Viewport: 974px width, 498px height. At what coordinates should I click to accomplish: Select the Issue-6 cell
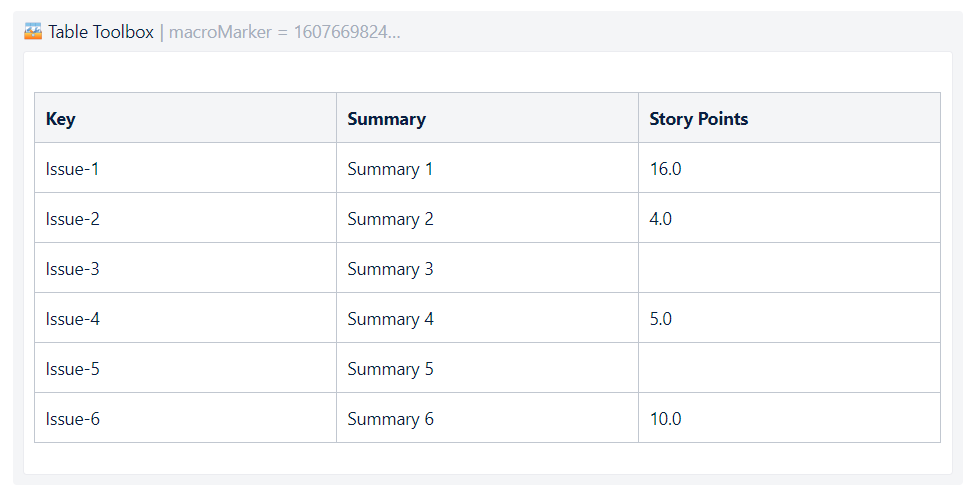pos(185,418)
